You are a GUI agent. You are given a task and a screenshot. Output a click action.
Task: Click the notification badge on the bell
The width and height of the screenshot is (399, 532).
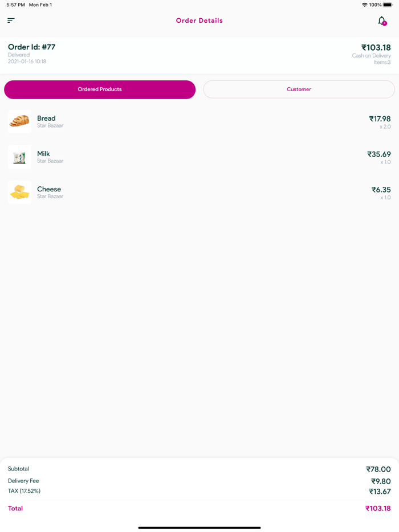tap(385, 24)
